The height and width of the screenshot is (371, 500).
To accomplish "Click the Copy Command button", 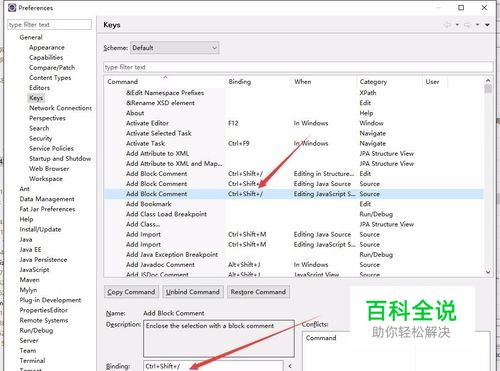I will 131,292.
